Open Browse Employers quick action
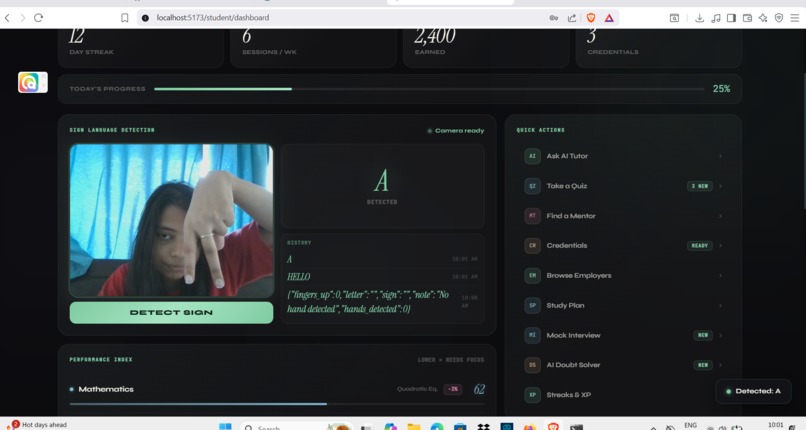Screen dimensions: 806x430 pos(623,275)
